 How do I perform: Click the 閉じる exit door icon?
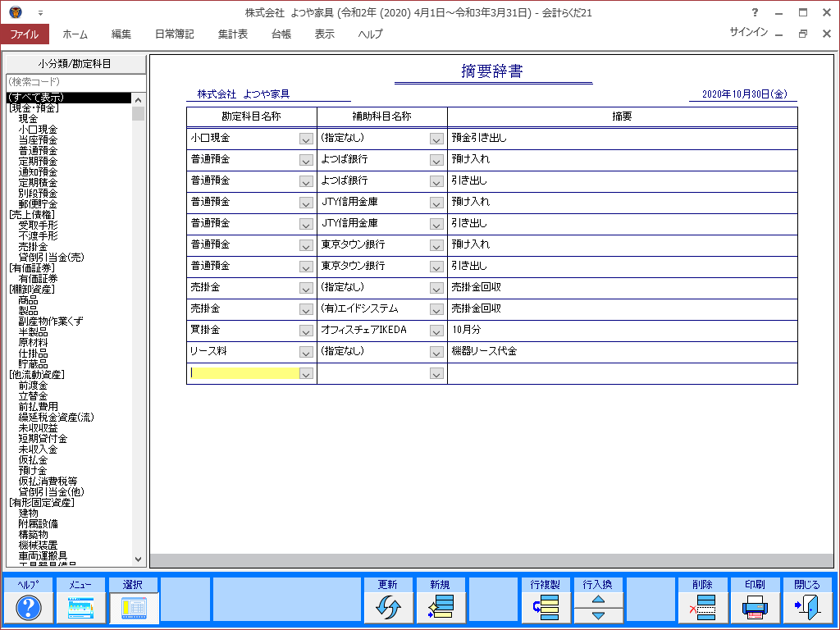807,608
